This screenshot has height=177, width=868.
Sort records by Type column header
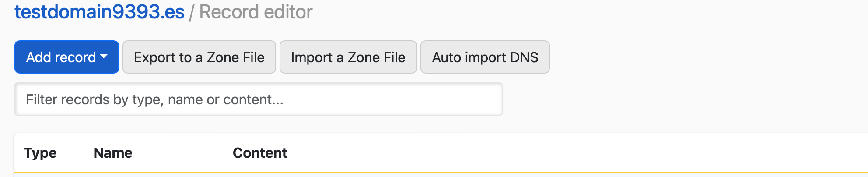[40, 153]
